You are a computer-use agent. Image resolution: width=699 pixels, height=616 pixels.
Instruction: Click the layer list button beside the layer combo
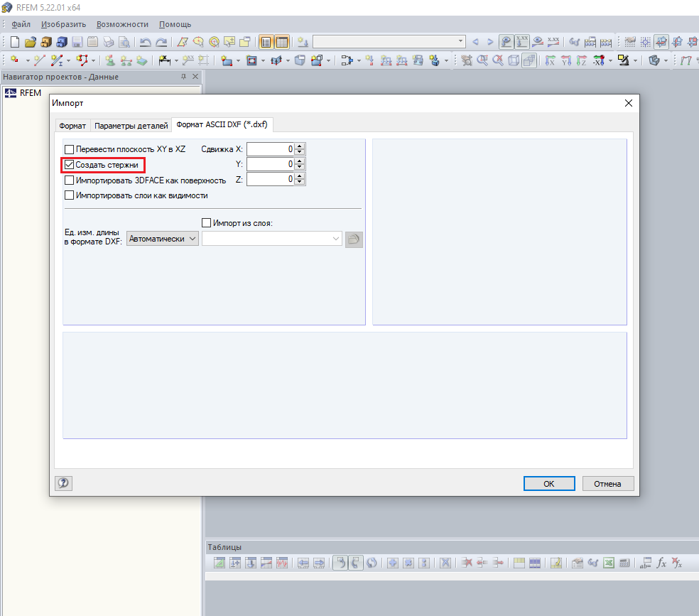point(354,239)
